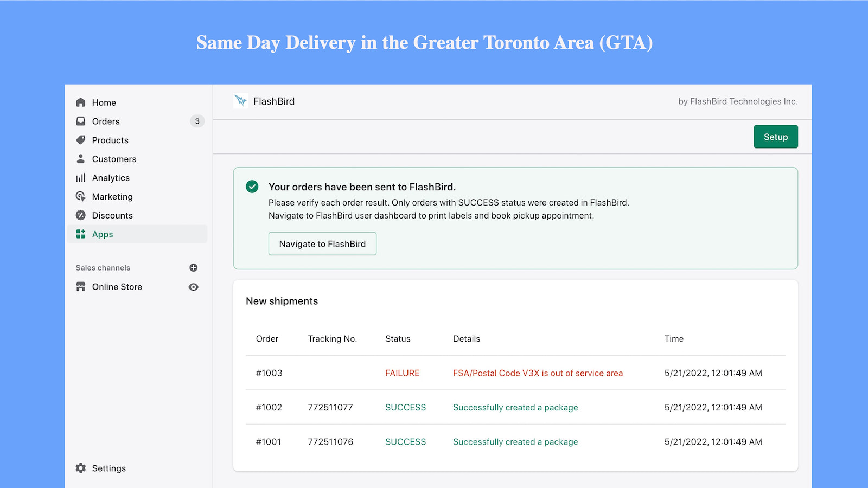The width and height of the screenshot is (868, 488).
Task: Click the timestamp for order #1003
Action: click(x=713, y=373)
